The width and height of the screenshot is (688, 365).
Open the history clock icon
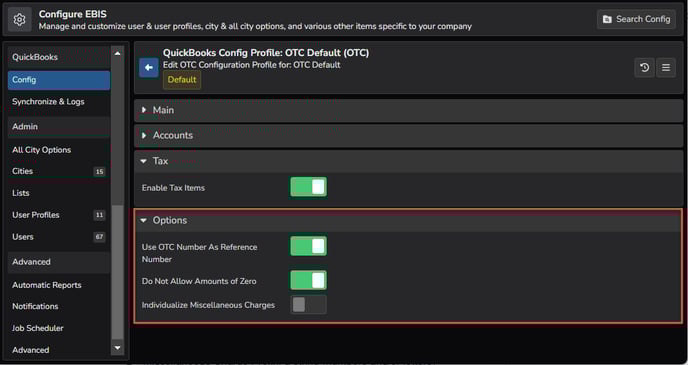tap(644, 68)
